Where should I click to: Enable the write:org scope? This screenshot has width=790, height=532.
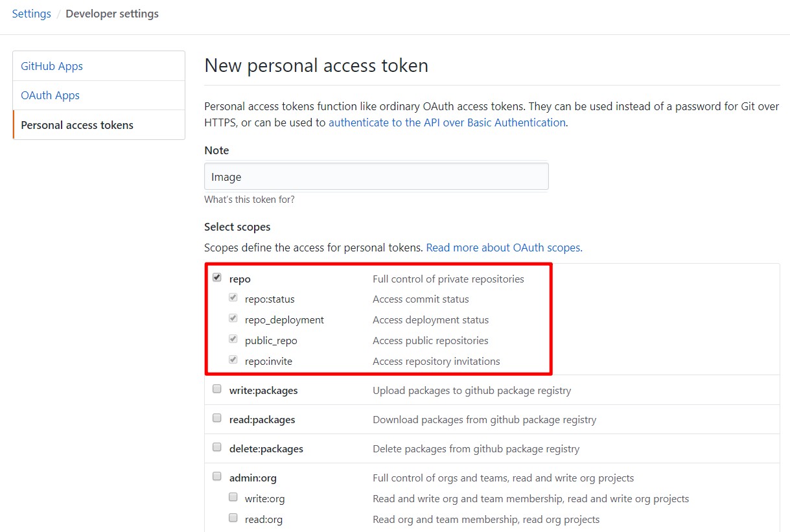coord(233,496)
